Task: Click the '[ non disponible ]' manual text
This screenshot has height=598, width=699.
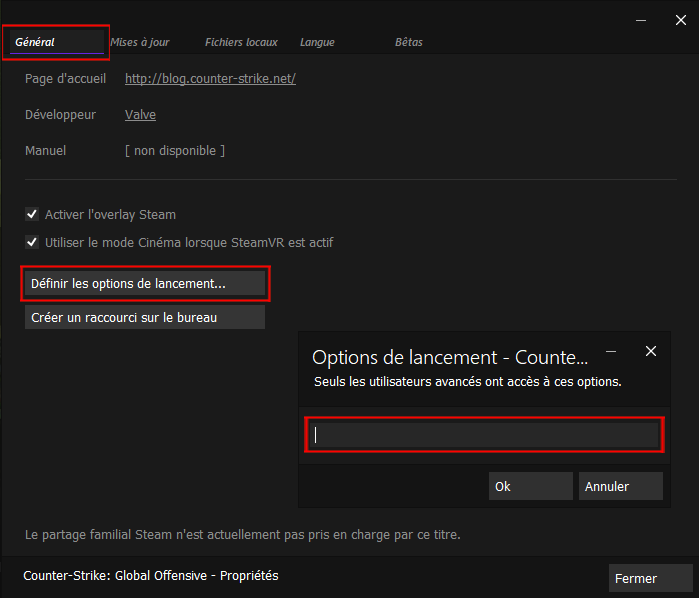Action: pyautogui.click(x=175, y=151)
